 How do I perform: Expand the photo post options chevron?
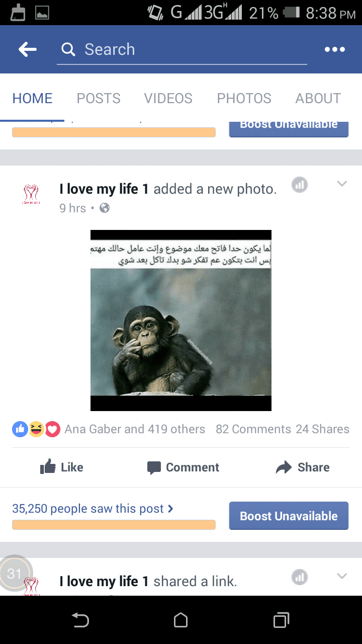pos(342,184)
